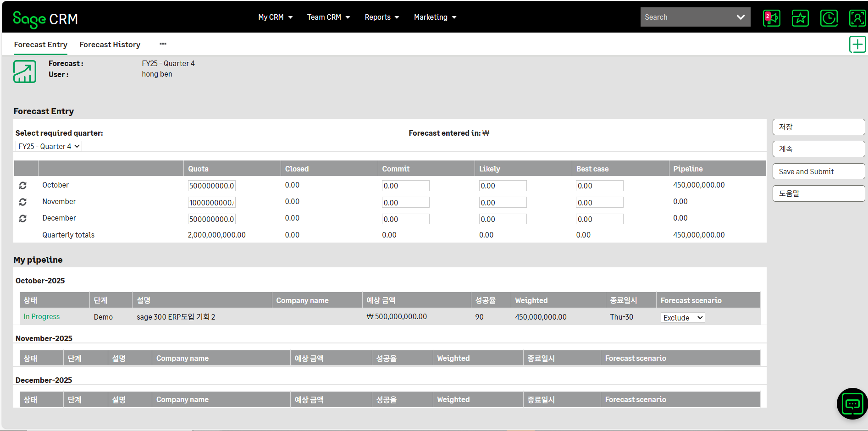
Task: Open the notifications megaphone icon
Action: coord(772,18)
